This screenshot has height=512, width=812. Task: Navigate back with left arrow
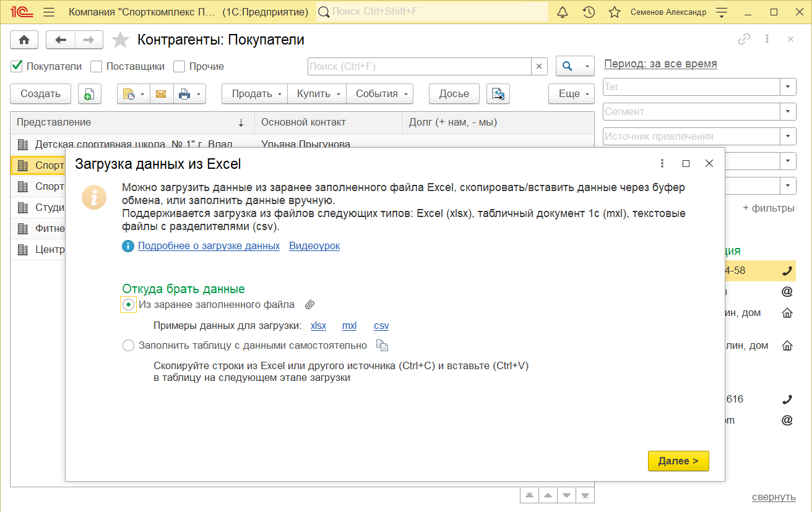[61, 40]
